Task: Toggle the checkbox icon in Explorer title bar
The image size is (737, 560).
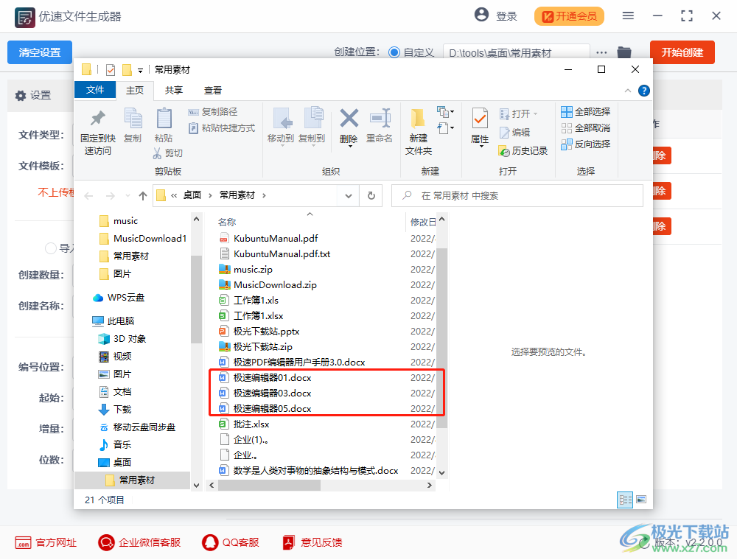Action: [111, 70]
